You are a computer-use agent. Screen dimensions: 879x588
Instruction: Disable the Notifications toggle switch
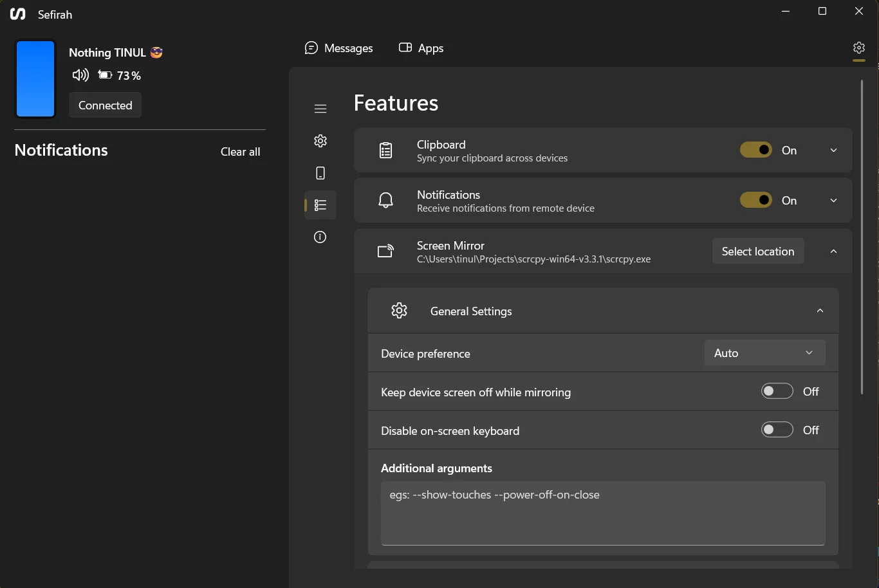coord(755,200)
